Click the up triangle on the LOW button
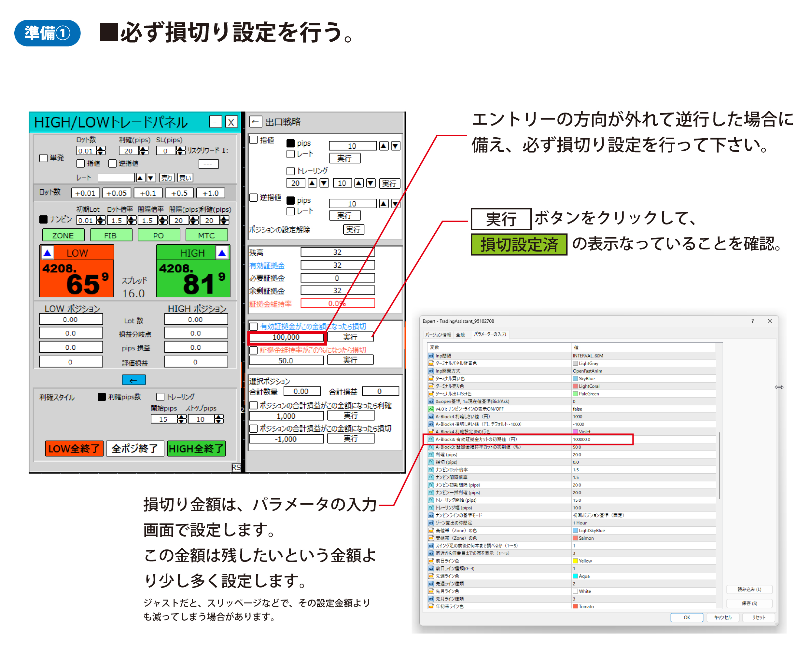The height and width of the screenshot is (650, 812). point(48,252)
